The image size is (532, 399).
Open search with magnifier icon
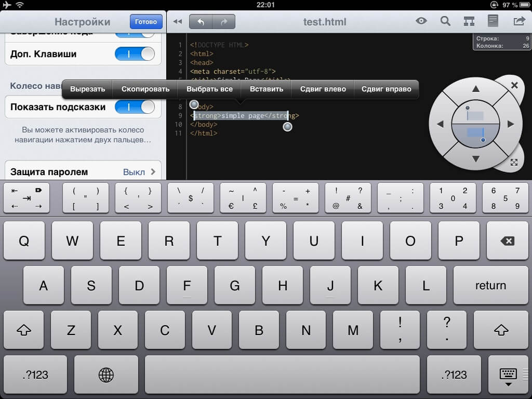[445, 21]
